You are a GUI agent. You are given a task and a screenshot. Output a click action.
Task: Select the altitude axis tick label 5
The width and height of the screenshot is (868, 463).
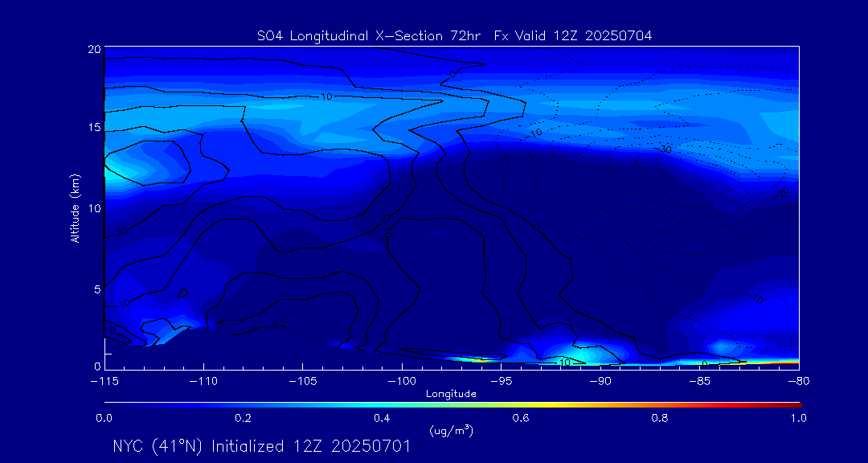[97, 289]
